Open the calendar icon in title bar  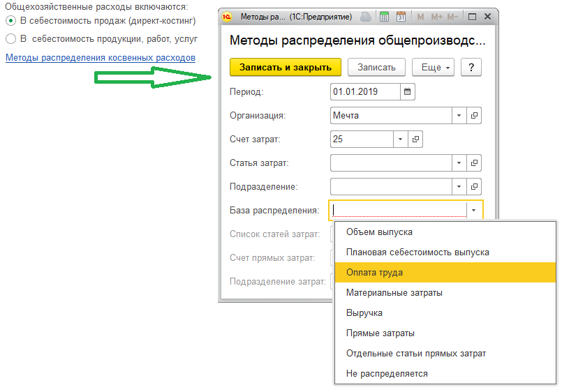401,17
